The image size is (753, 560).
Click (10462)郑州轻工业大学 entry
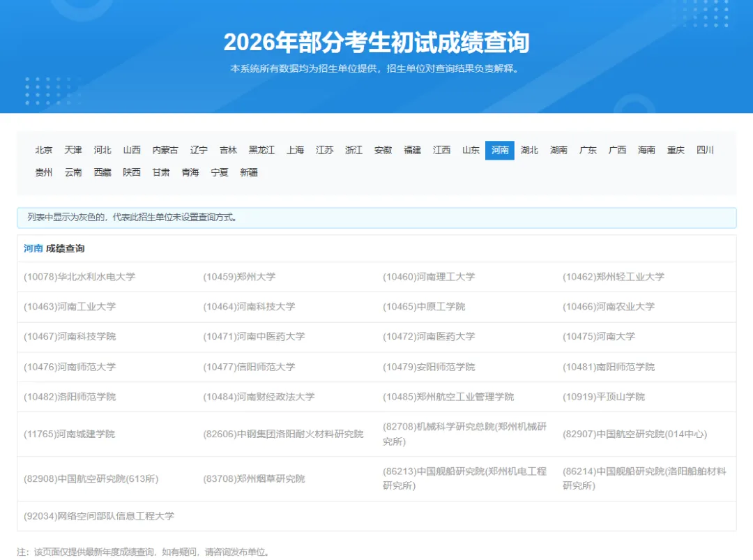click(614, 277)
